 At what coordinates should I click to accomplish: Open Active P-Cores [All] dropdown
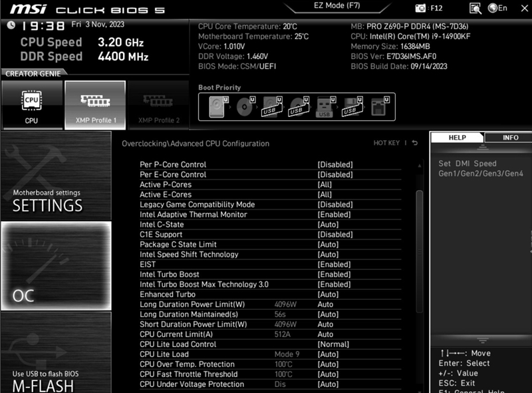325,185
